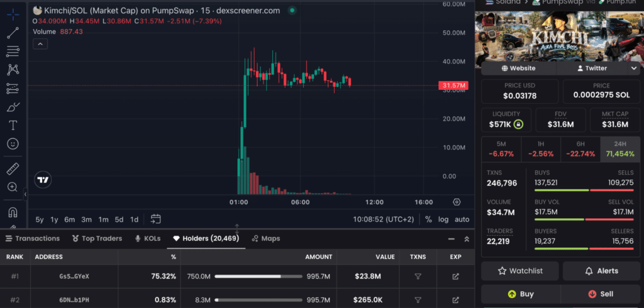Open the timezone clock menu

[384, 219]
